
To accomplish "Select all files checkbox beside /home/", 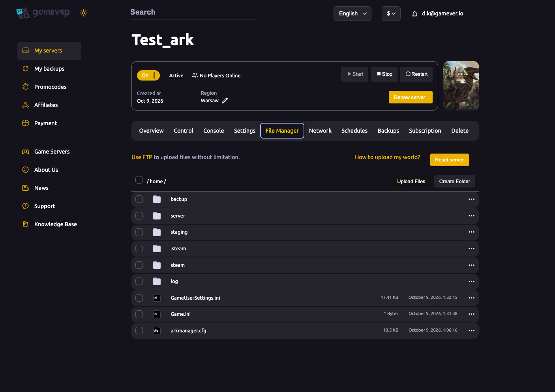I will (139, 180).
